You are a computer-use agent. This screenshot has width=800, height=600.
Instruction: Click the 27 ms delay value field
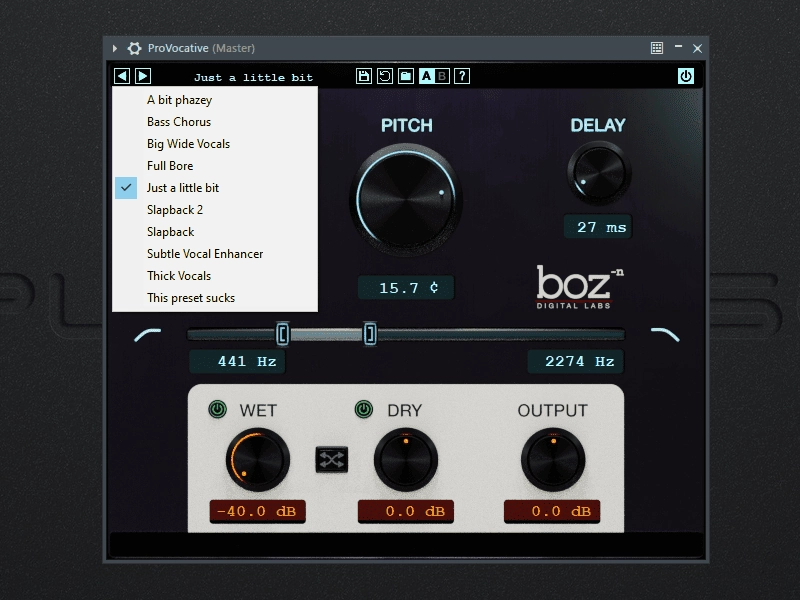tap(598, 227)
